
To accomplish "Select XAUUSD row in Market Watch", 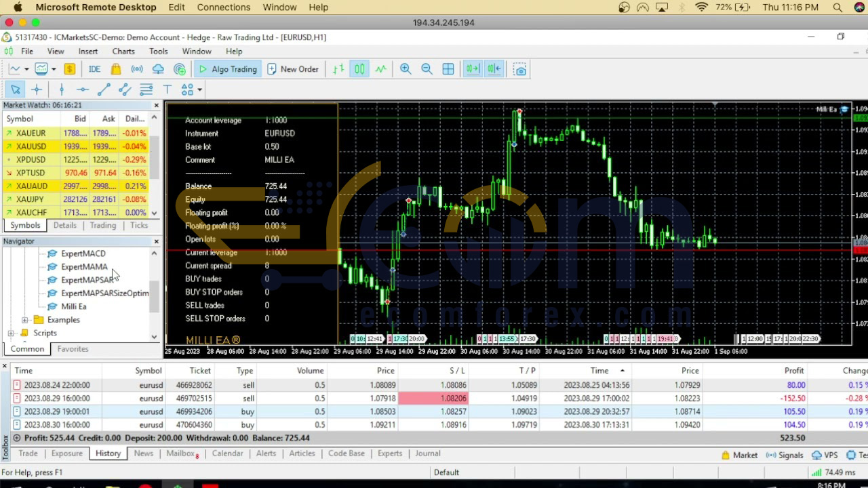I will pos(75,146).
